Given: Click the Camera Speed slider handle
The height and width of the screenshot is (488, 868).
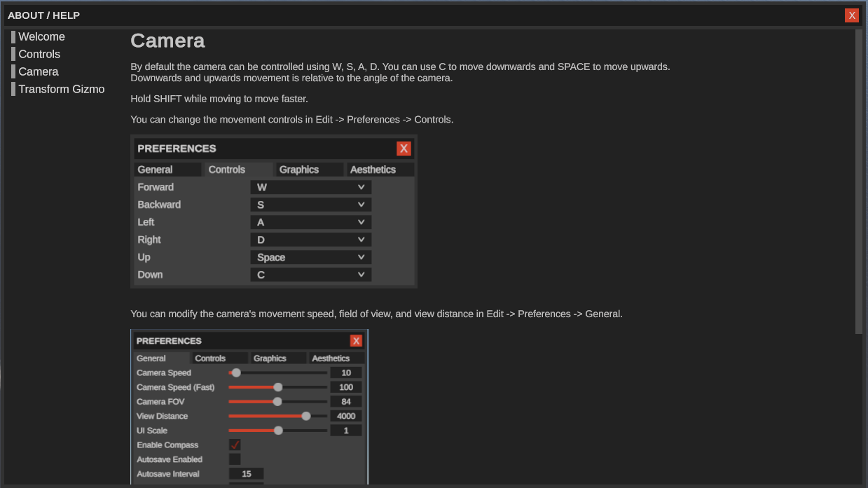Looking at the screenshot, I should pos(236,372).
